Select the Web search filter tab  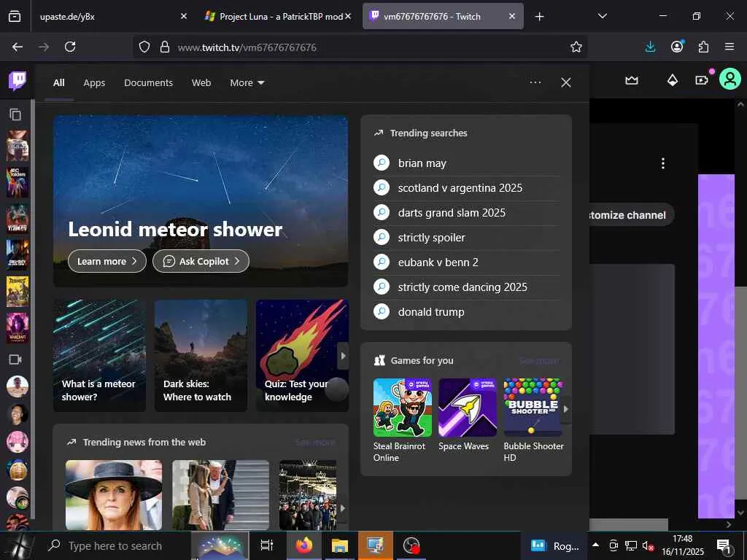coord(201,83)
